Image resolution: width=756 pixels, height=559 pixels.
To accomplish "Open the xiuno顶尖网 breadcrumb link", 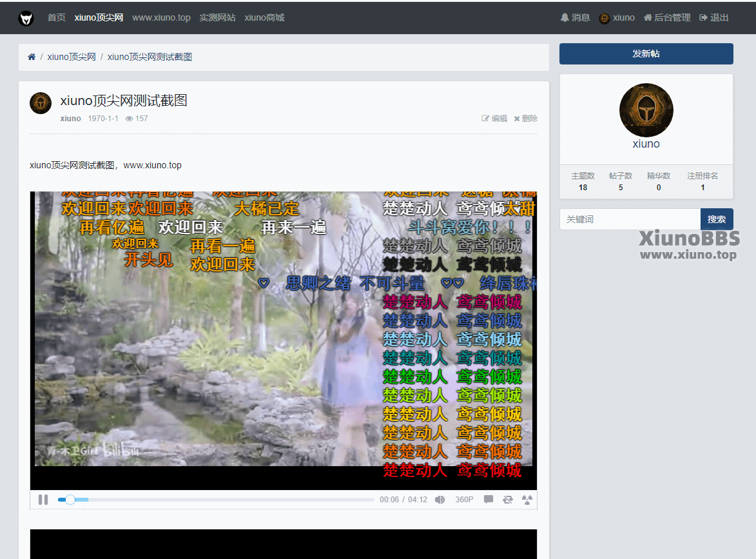I will pos(72,57).
